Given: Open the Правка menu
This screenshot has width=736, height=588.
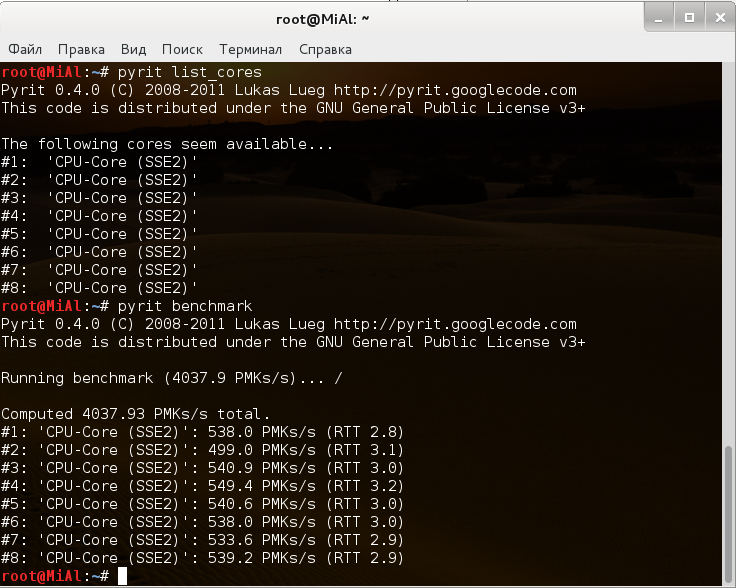Looking at the screenshot, I should click(81, 49).
